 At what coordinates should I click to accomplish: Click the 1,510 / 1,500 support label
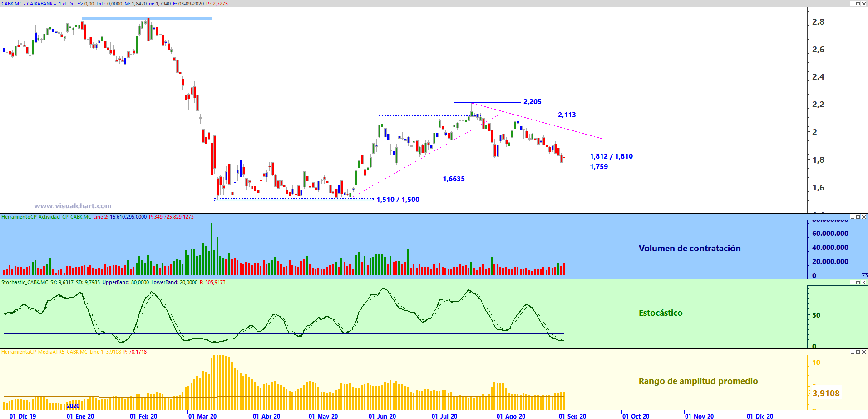398,200
